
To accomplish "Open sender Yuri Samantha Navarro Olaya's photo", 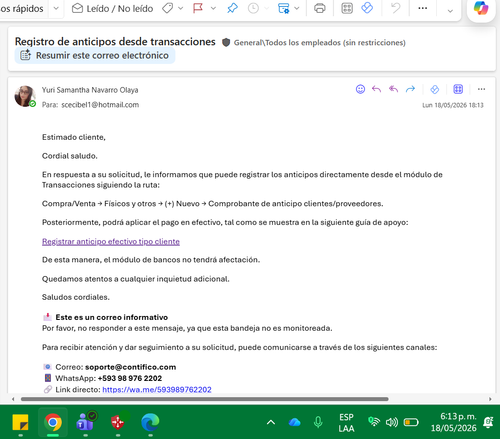I will pos(25,96).
